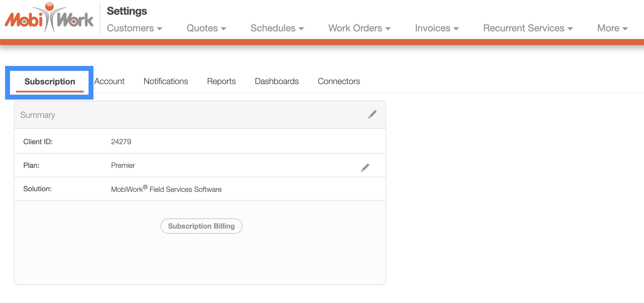The width and height of the screenshot is (644, 303).
Task: Click the Settings page title
Action: (127, 11)
